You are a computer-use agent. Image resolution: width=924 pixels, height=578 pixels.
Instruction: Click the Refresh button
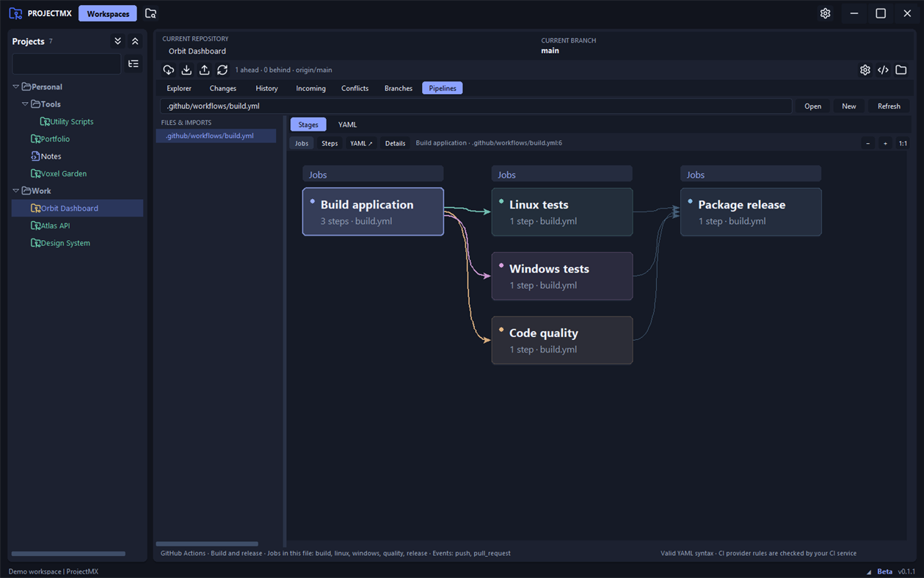click(x=889, y=106)
